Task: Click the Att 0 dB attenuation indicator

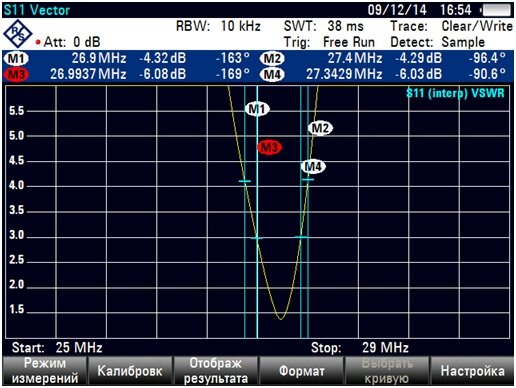Action: click(x=68, y=42)
